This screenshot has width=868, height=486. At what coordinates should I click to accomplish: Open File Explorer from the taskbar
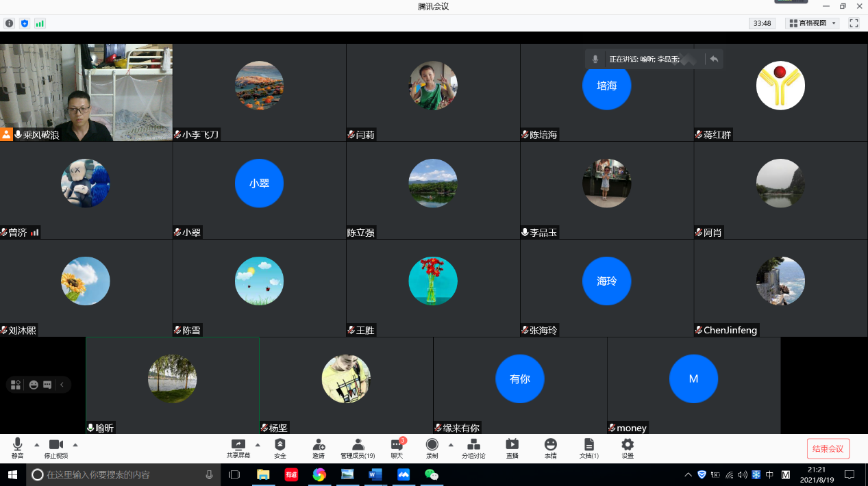263,474
